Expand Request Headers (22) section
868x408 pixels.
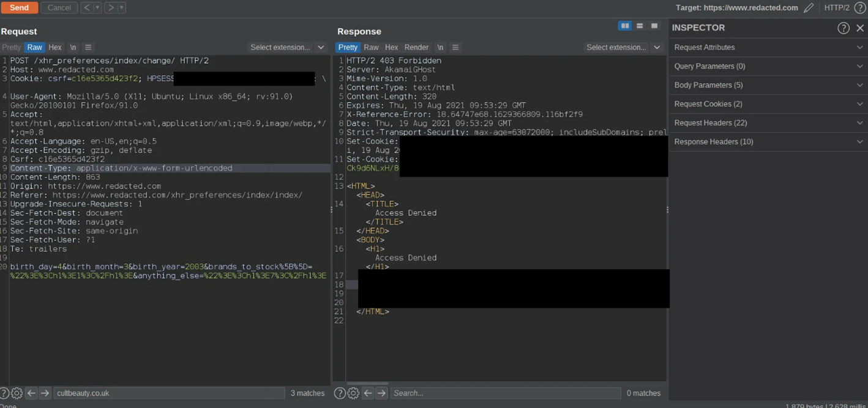768,123
